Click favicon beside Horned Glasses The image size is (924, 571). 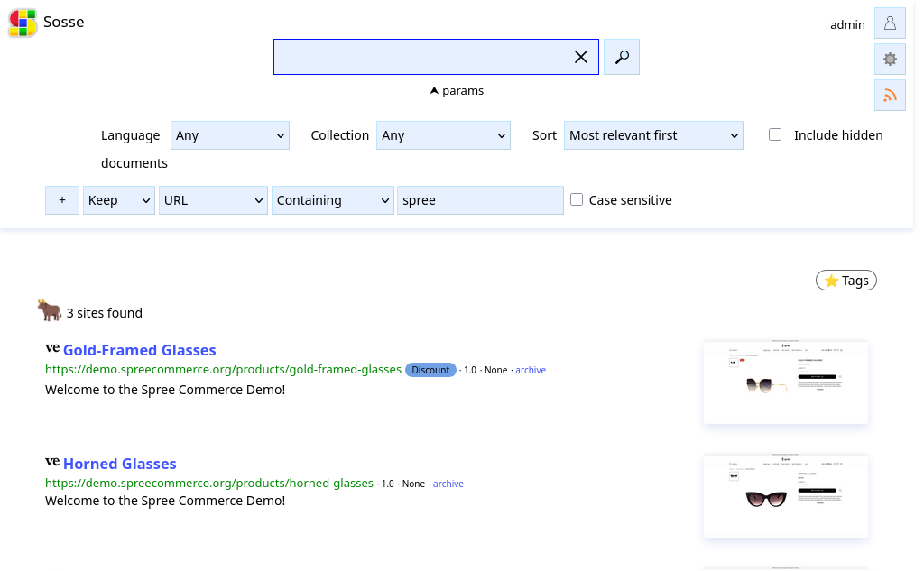click(52, 462)
